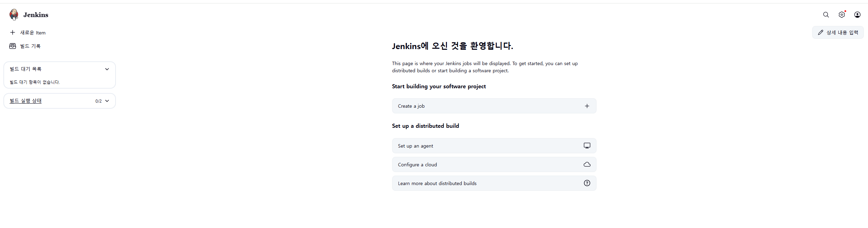The width and height of the screenshot is (868, 228).
Task: Click the Jenkins butler logo icon
Action: click(x=14, y=15)
